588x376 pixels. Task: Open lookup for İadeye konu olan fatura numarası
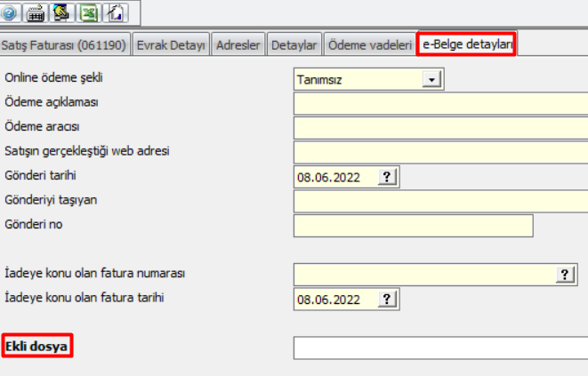click(x=564, y=275)
